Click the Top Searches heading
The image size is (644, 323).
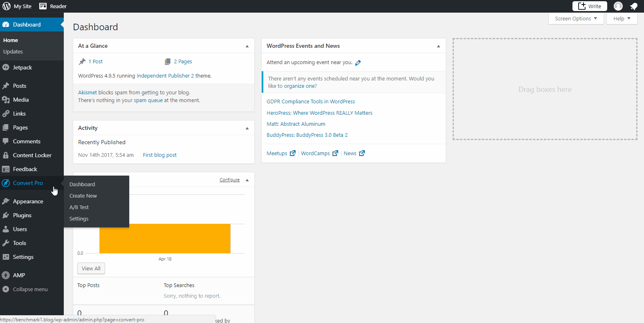pyautogui.click(x=179, y=285)
